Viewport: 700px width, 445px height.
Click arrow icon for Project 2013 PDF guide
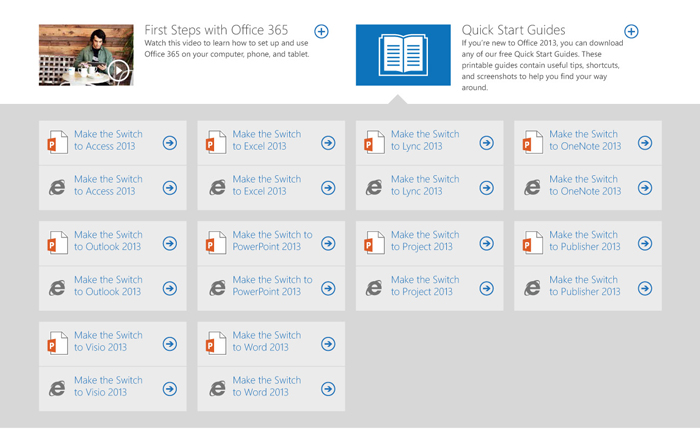tap(487, 243)
